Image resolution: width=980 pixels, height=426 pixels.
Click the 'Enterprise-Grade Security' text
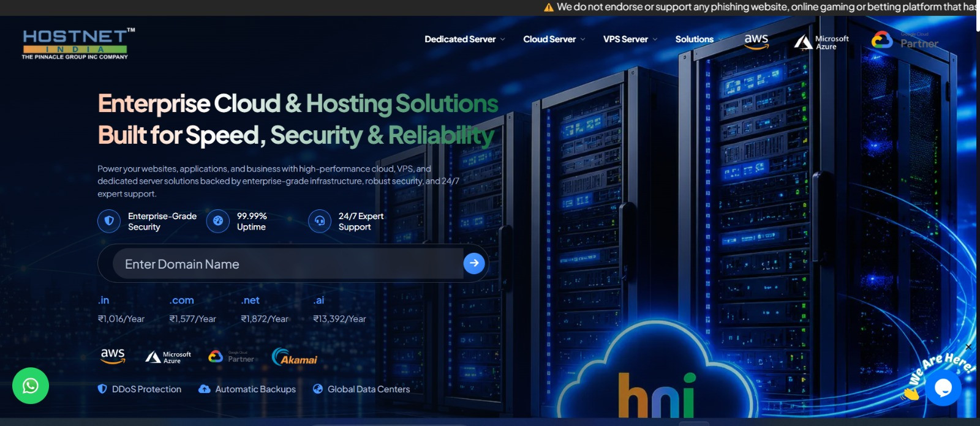coord(162,222)
